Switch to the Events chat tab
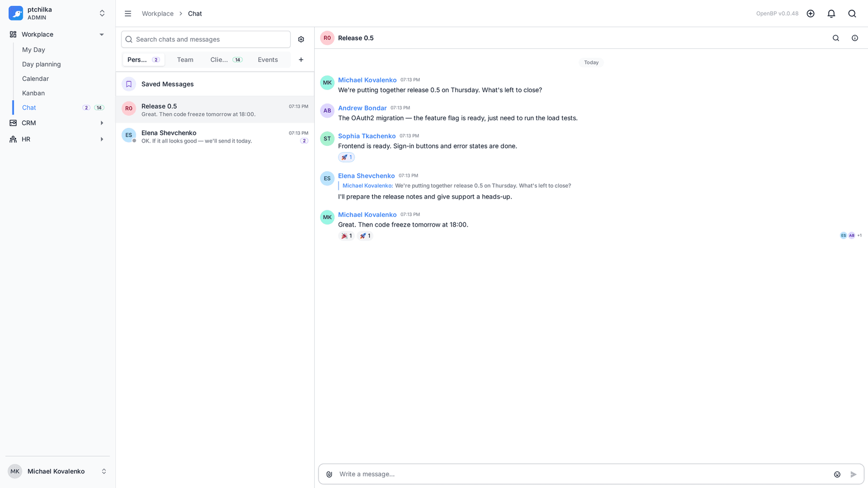Viewport: 868px width, 488px height. pos(268,60)
